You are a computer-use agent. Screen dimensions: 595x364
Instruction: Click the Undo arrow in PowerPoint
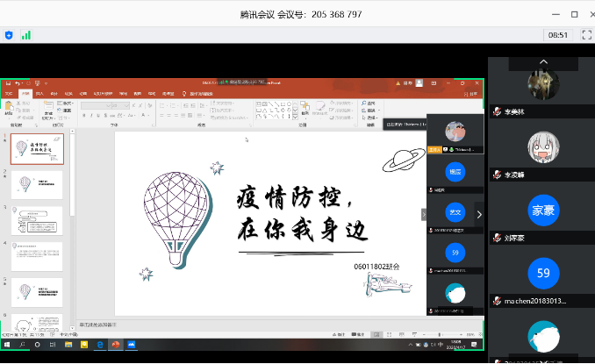click(x=17, y=83)
